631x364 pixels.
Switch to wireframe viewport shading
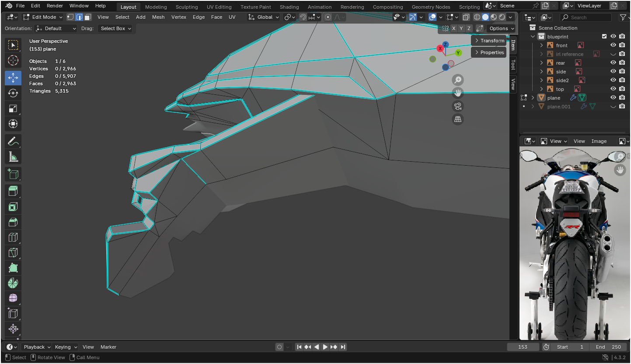(x=477, y=17)
